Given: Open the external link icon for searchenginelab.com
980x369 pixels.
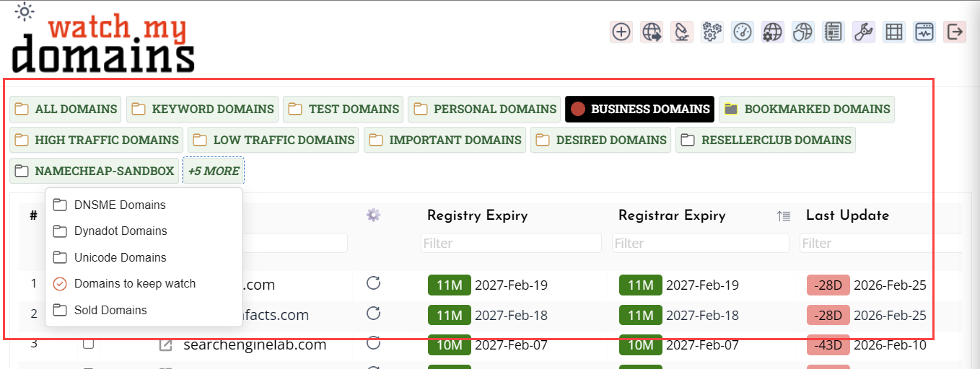Looking at the screenshot, I should pos(166,345).
